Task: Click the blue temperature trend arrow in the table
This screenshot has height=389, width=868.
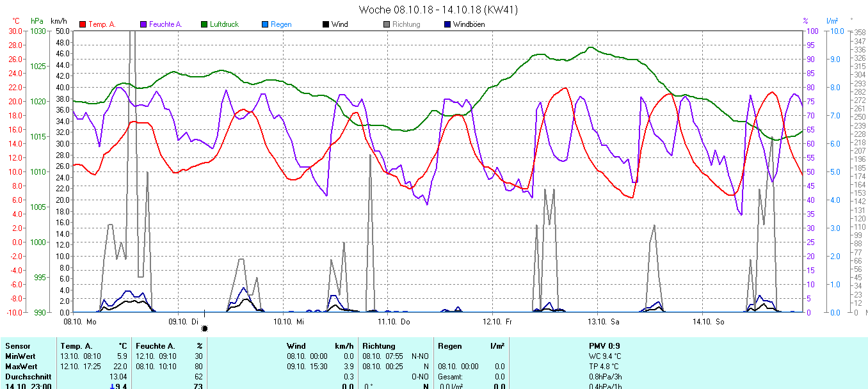Action: pos(113,386)
